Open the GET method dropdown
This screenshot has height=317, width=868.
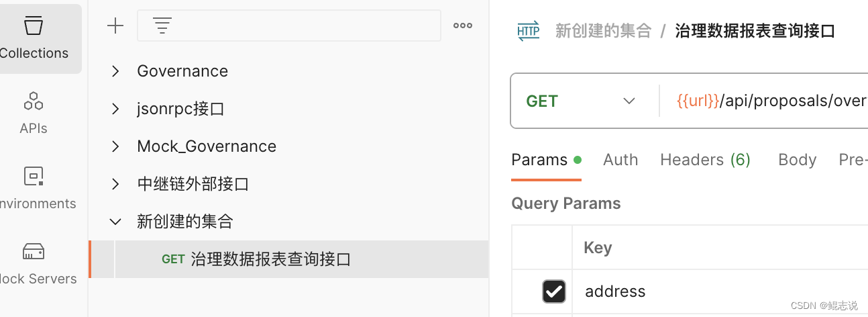(581, 101)
